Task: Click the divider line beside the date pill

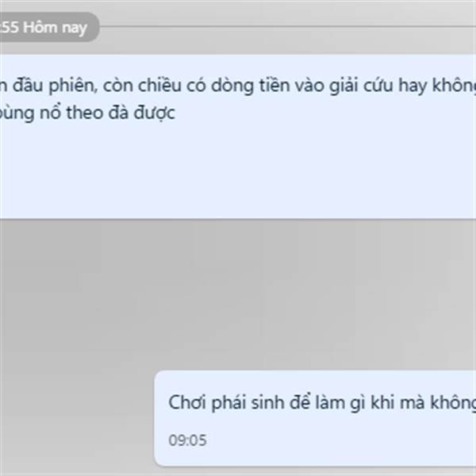Action: tap(287, 27)
